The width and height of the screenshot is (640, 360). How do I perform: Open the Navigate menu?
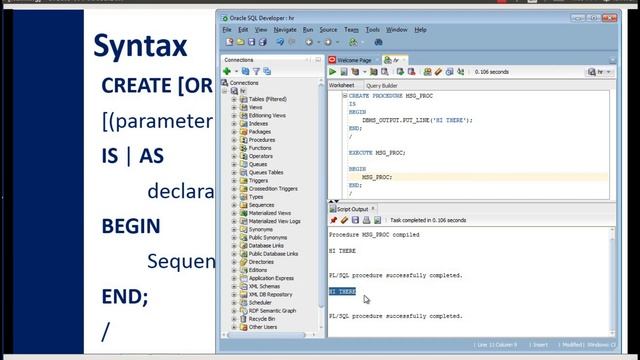285,30
